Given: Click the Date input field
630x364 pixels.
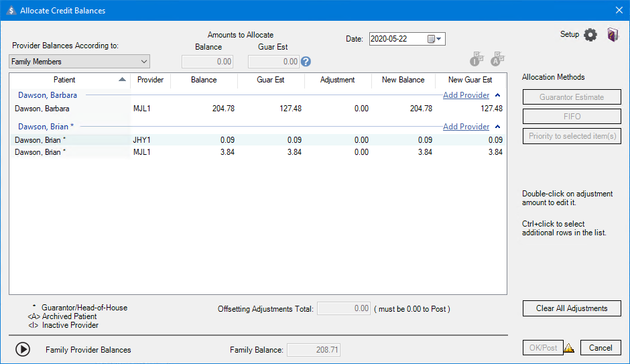Looking at the screenshot, I should (x=397, y=39).
